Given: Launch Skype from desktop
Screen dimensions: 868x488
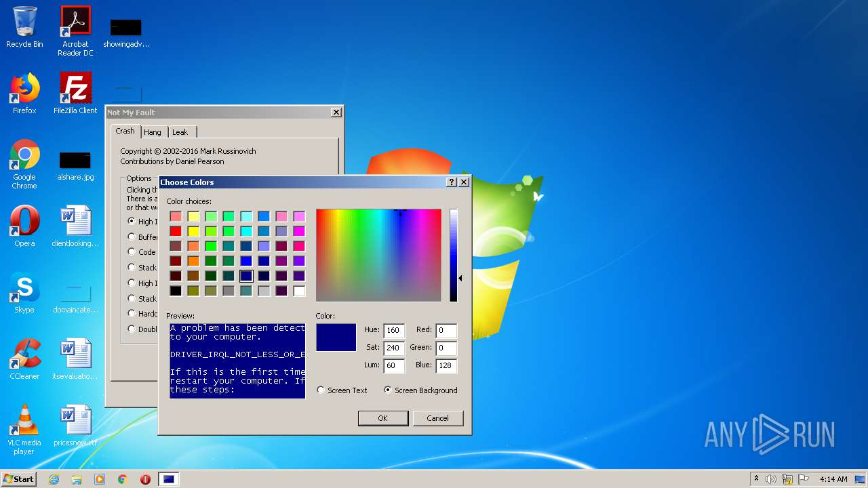Looking at the screenshot, I should [24, 293].
